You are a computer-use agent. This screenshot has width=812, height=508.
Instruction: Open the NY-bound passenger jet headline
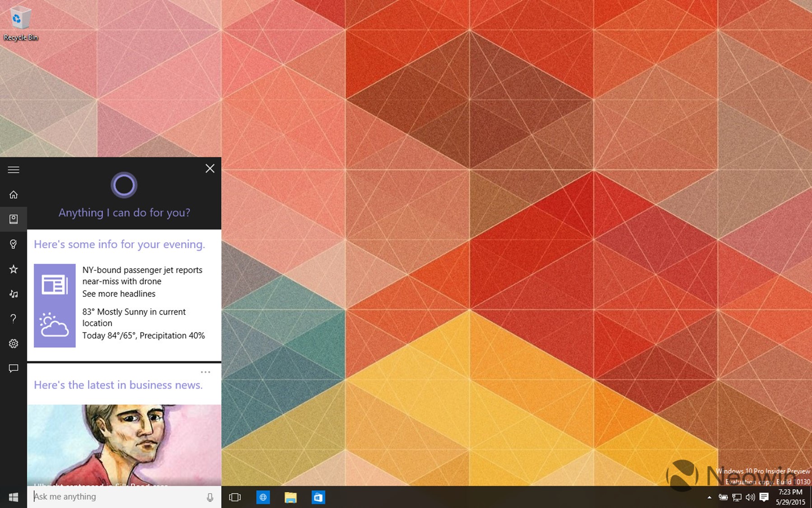142,275
